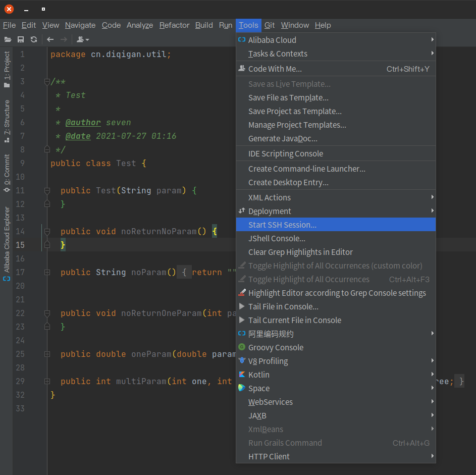The image size is (476, 475).
Task: Open JShell Console
Action: [336, 238]
